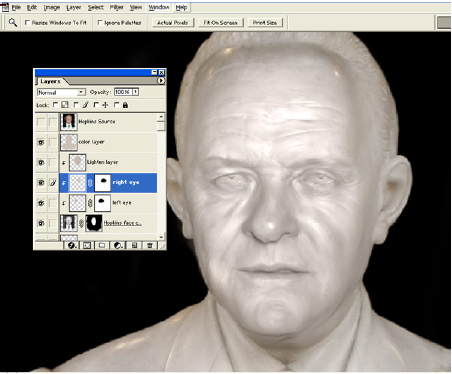Hide the color layer

[x=41, y=142]
